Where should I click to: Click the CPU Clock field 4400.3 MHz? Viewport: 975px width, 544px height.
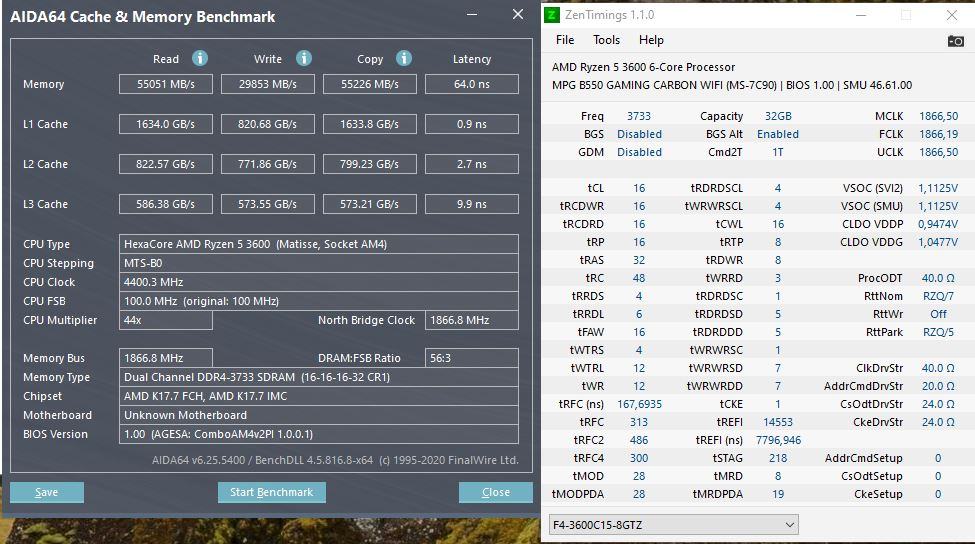pos(319,282)
